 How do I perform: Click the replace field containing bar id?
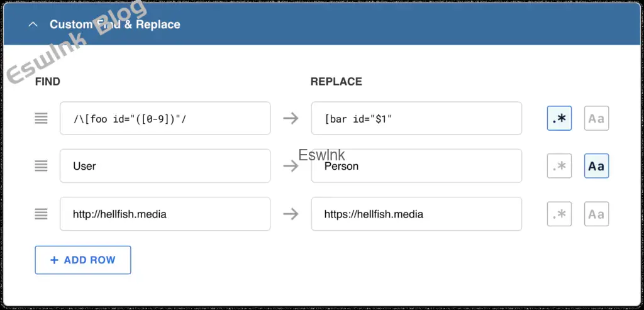[416, 118]
